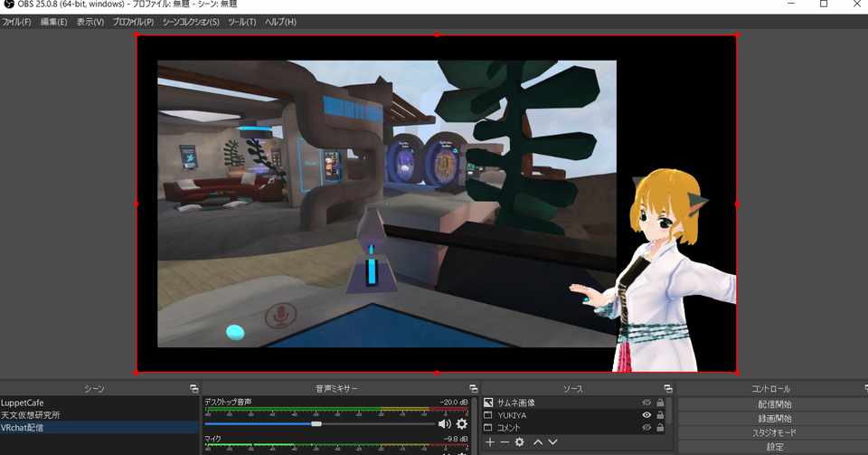This screenshot has height=455, width=868.
Task: Move source down with down arrow
Action: pos(552,442)
